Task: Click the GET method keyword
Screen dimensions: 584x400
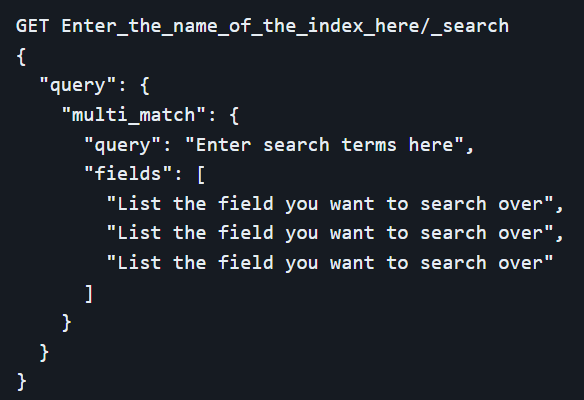Action: pos(32,26)
